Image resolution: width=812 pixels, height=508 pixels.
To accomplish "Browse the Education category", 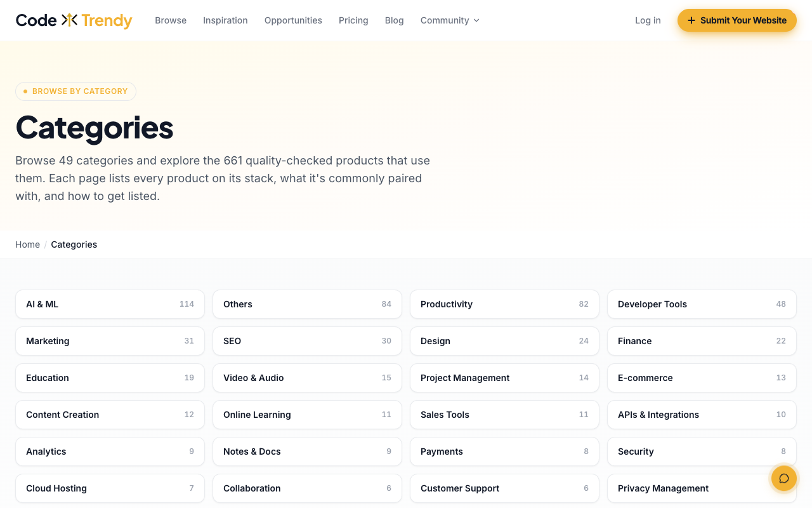I will pyautogui.click(x=110, y=378).
